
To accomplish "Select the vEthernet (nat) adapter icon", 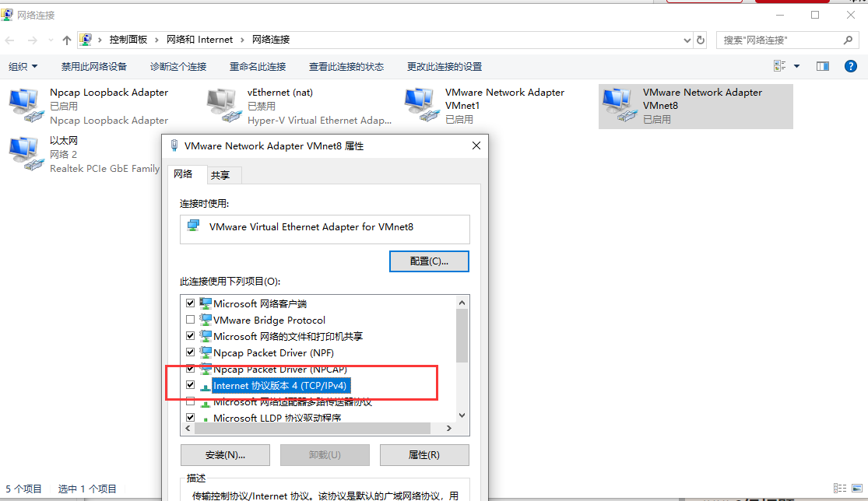I will click(223, 105).
